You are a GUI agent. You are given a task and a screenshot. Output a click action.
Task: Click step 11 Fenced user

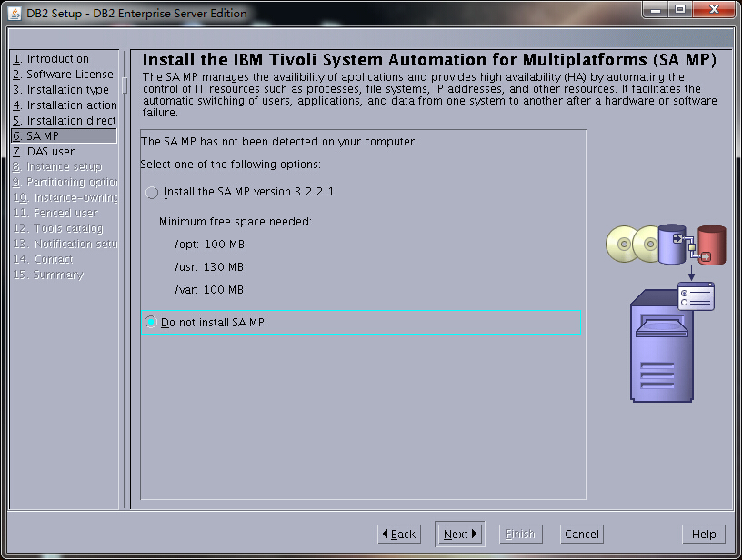coord(55,213)
